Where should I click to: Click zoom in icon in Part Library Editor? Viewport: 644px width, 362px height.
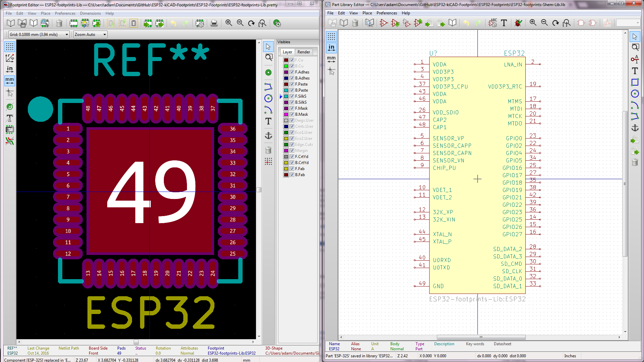533,23
